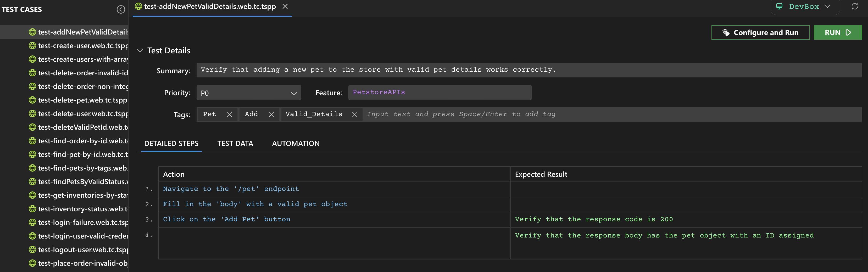Click the globe icon next to test-login-failure.web.tc.tsp
Screen dimensions: 868x272
pos(32,222)
